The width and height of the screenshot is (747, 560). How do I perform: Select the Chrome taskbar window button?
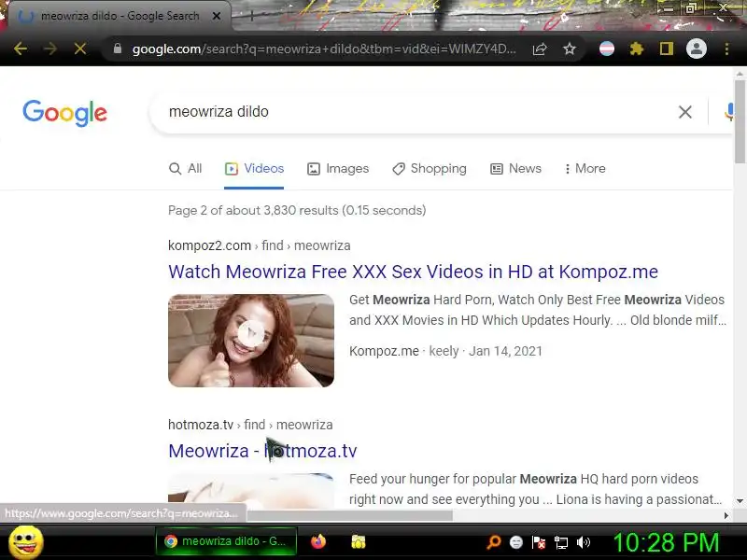click(x=226, y=541)
